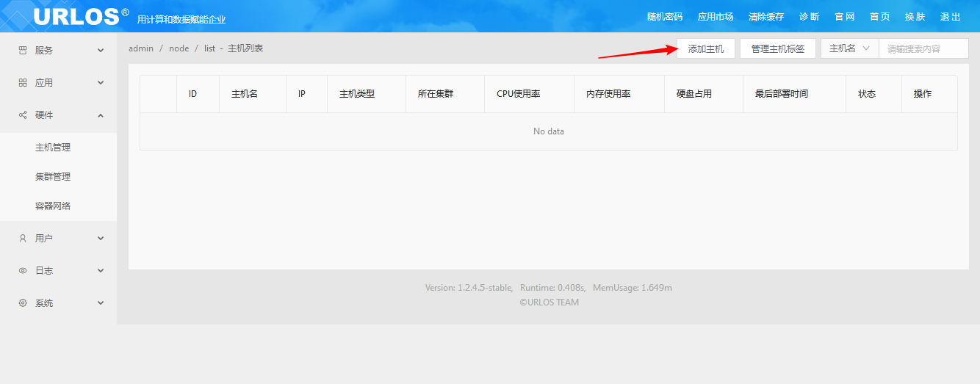Click the 系统 gear icon
980x384 pixels.
23,303
